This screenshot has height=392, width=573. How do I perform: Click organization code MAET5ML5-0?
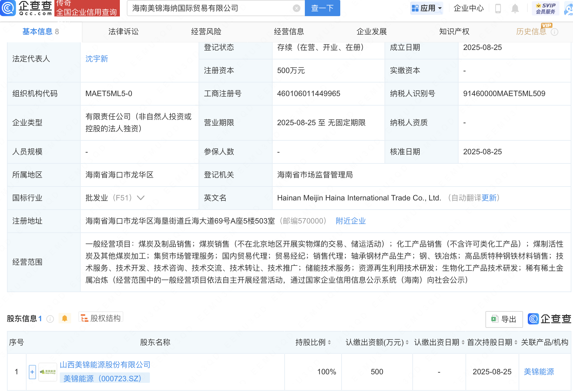[x=109, y=94]
